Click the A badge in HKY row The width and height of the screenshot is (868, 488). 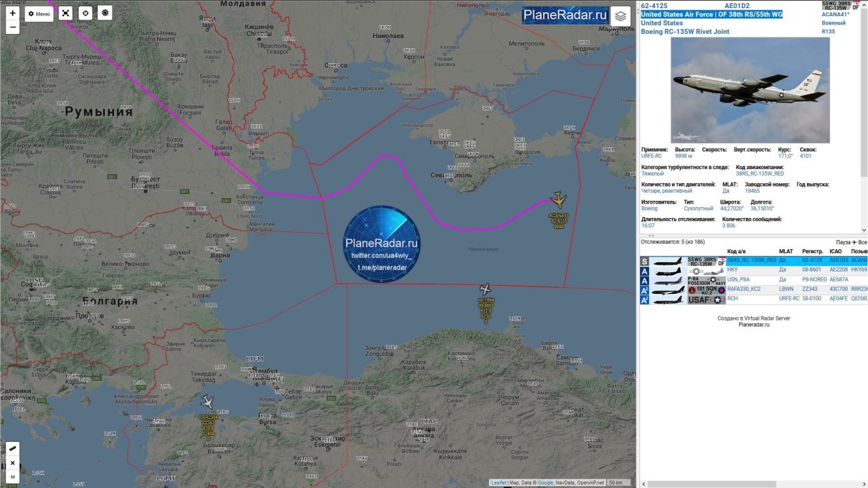point(644,271)
